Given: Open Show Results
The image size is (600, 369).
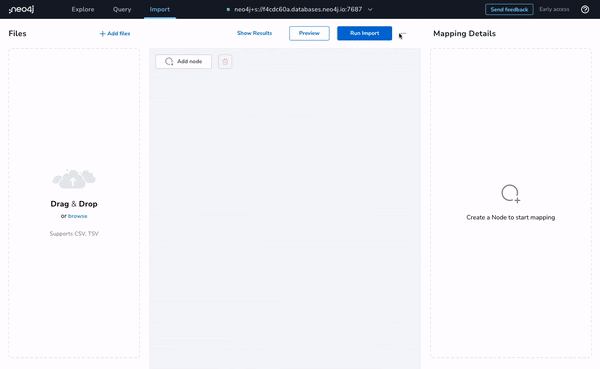Looking at the screenshot, I should [254, 33].
